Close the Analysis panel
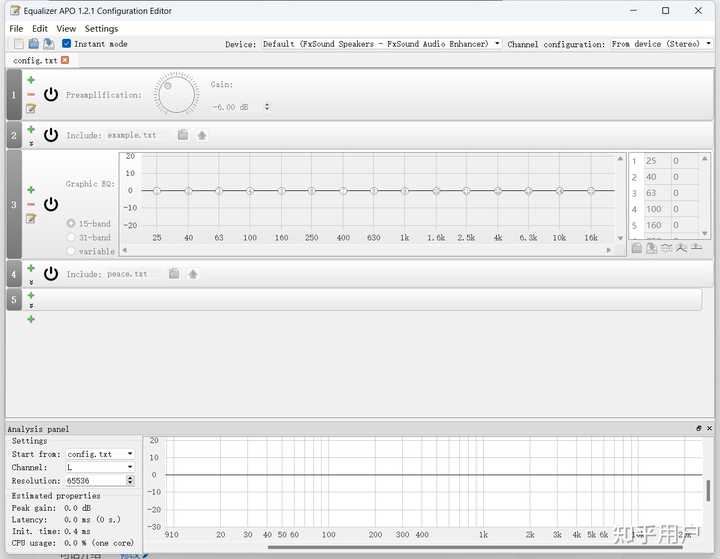 point(709,428)
